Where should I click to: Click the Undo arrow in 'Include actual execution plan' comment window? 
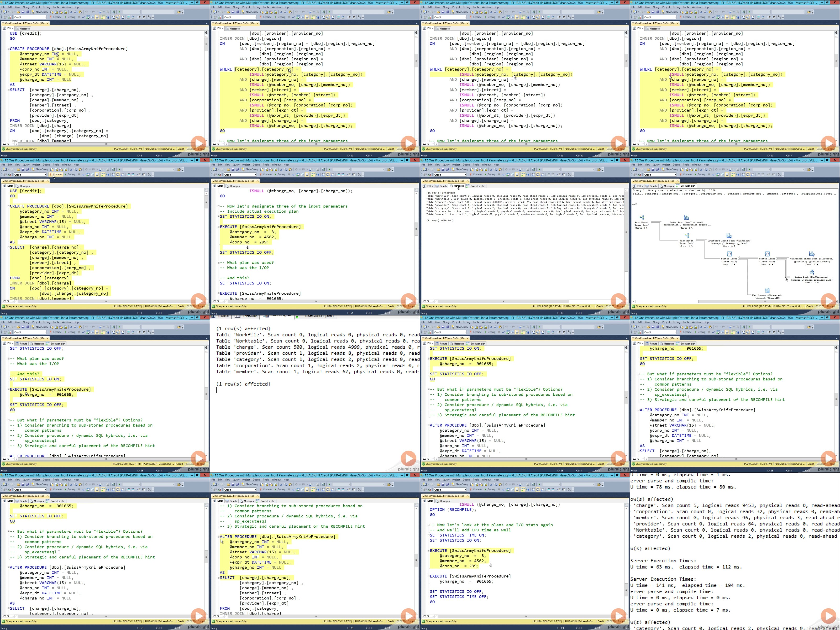point(296,169)
